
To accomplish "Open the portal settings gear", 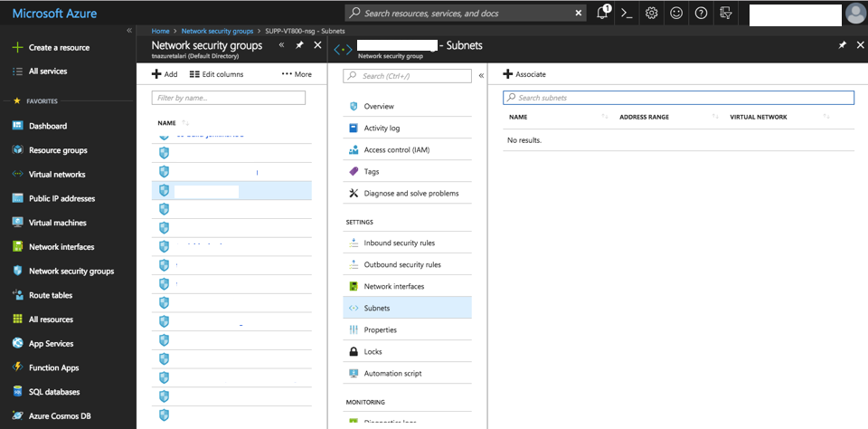I will coord(652,13).
